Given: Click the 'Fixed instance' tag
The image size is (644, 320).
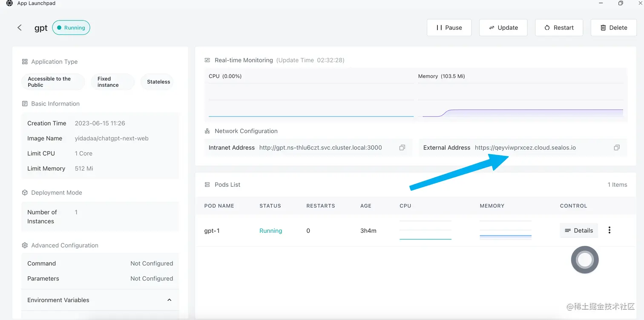Looking at the screenshot, I should 112,82.
